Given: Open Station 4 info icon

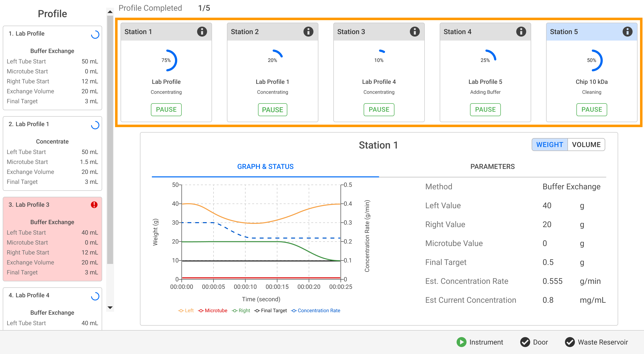Looking at the screenshot, I should 521,32.
